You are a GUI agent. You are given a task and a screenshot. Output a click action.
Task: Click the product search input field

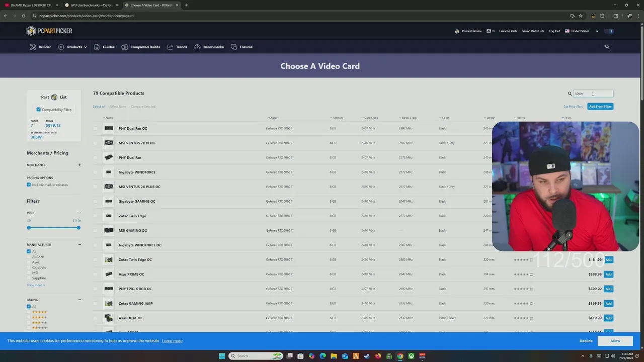593,94
